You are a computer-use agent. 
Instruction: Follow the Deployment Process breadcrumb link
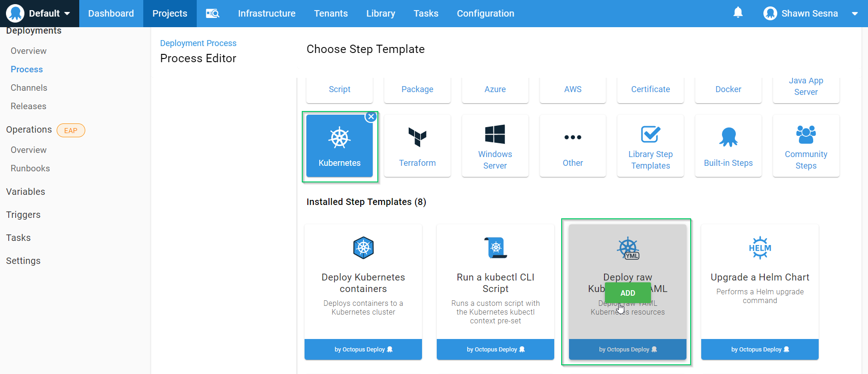coord(198,43)
